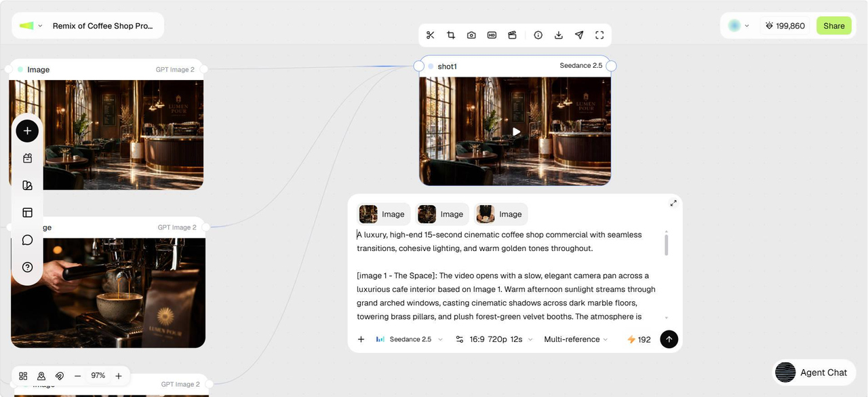Click the top Image node output connector
868x397 pixels.
[203, 69]
